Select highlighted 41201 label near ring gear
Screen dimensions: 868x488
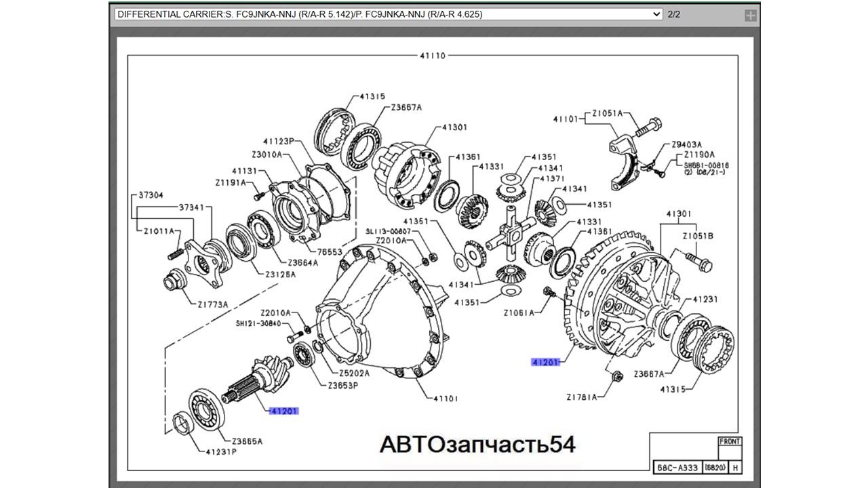click(545, 363)
